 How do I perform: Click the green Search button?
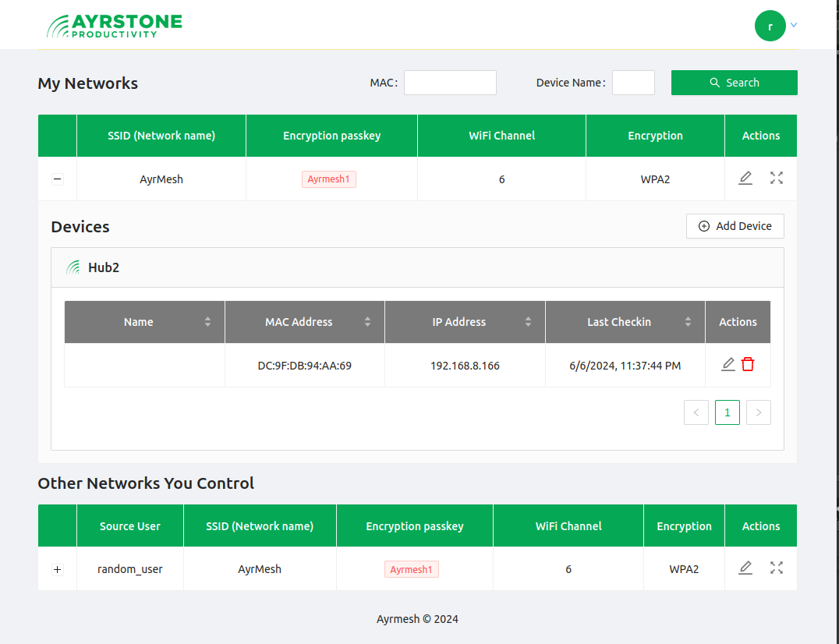coord(735,83)
